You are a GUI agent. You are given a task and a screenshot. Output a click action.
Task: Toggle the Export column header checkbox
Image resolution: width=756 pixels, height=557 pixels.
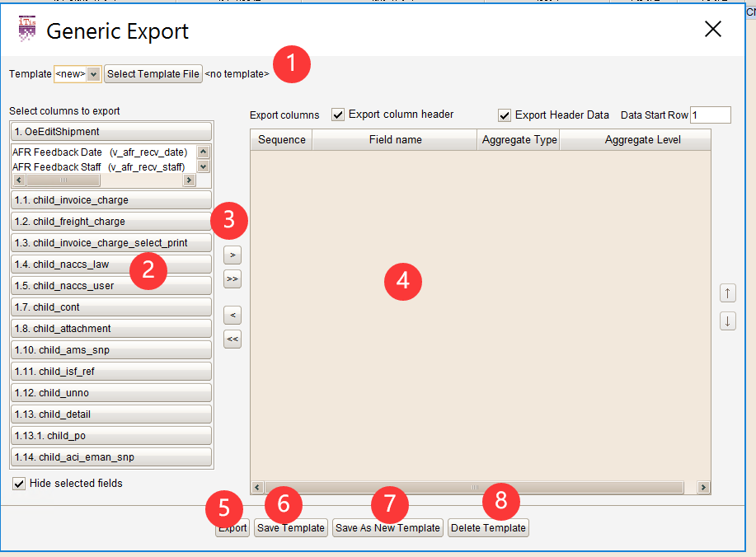(x=338, y=115)
